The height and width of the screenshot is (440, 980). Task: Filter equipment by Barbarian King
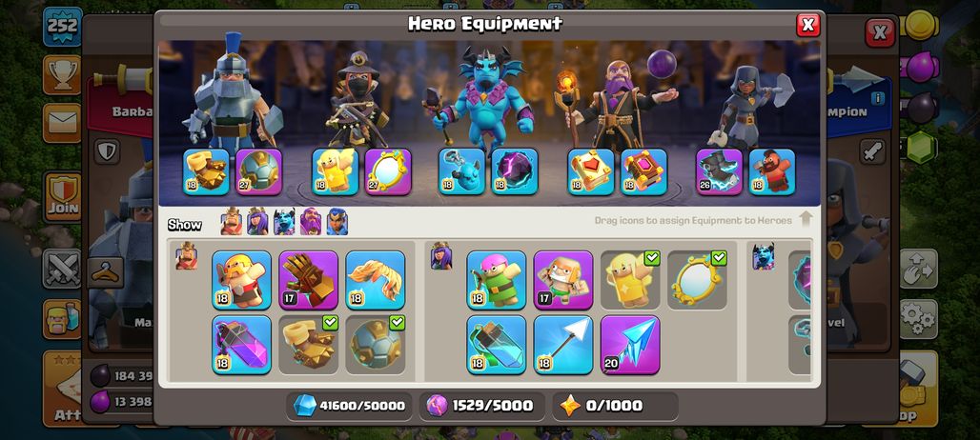(232, 222)
